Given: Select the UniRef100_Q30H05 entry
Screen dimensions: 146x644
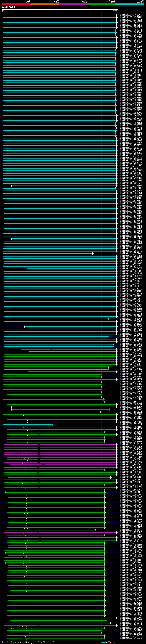Looking at the screenshot, I should pyautogui.click(x=131, y=60).
